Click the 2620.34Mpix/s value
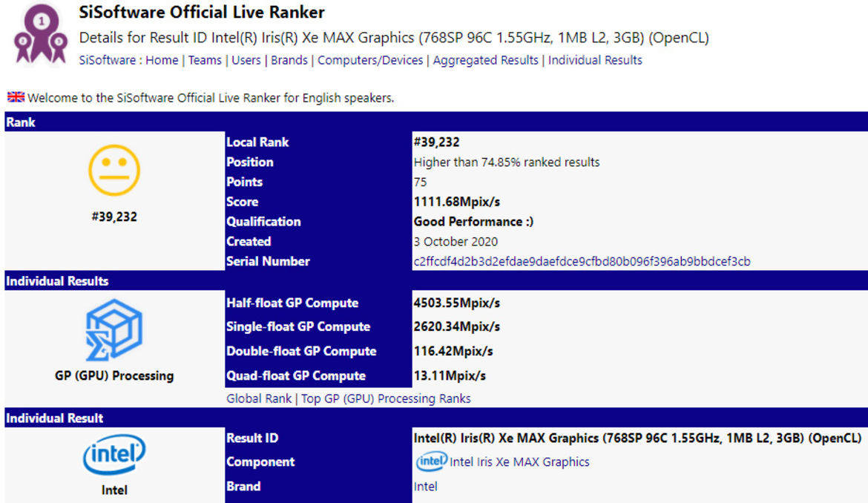Viewport: 868px width, 503px height. pyautogui.click(x=457, y=326)
